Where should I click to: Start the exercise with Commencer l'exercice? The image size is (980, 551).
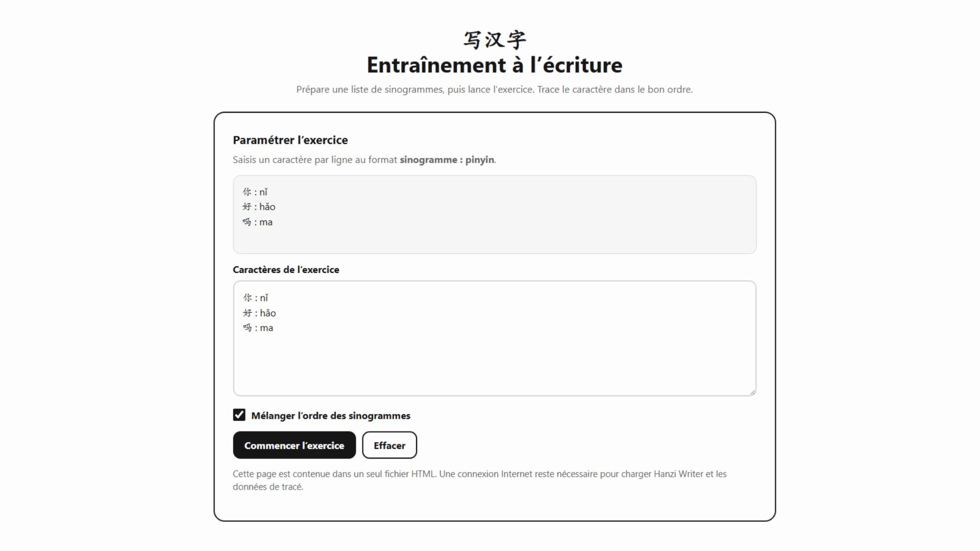294,445
